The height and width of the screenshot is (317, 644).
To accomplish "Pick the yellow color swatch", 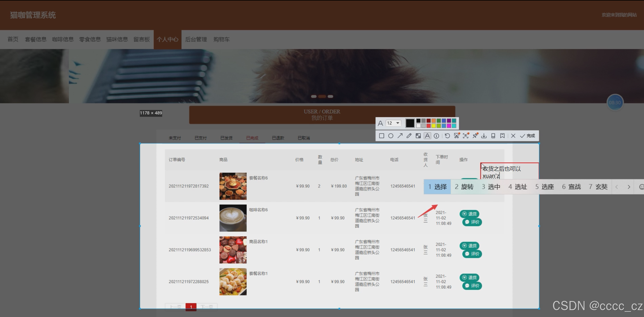I will click(x=434, y=126).
